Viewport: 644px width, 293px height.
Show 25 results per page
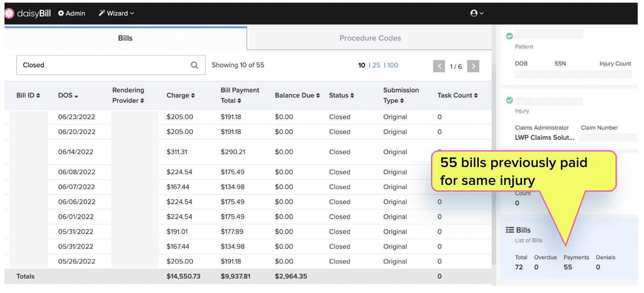click(376, 65)
